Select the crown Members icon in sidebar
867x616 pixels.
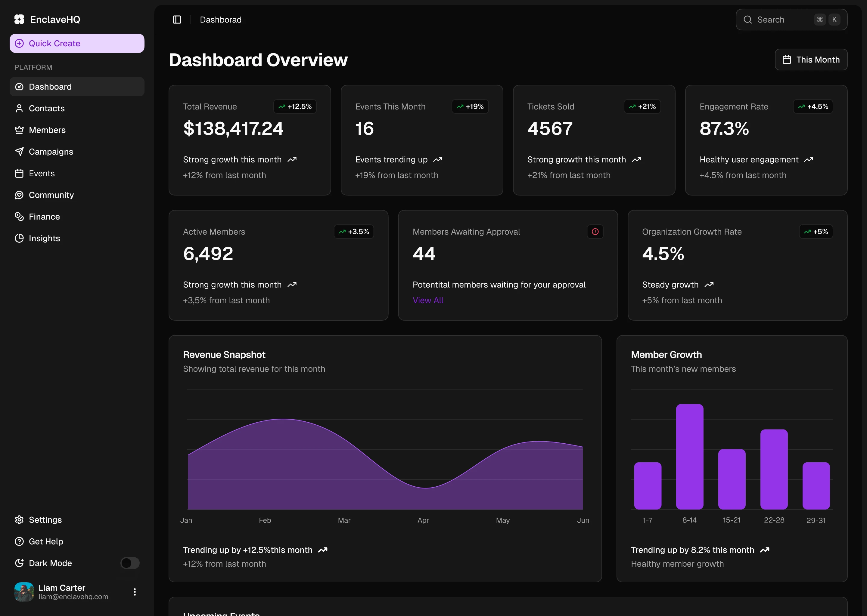19,130
